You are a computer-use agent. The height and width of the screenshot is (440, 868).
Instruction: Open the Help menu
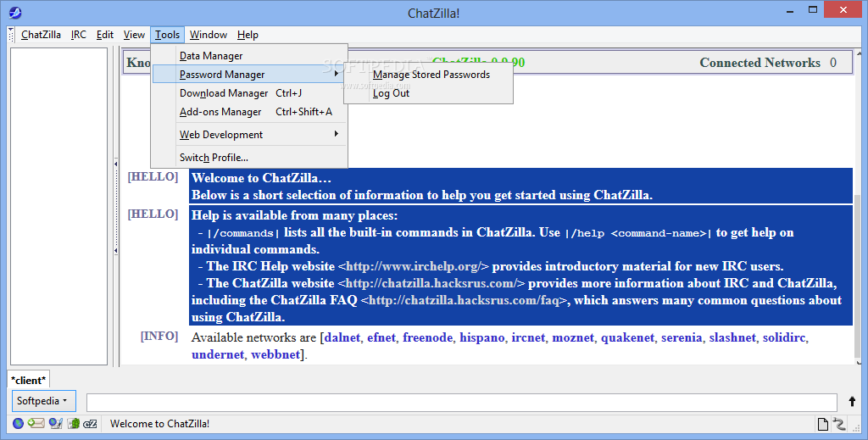248,35
